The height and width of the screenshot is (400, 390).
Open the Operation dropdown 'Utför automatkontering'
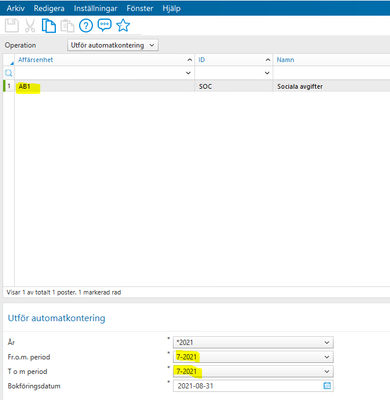113,45
